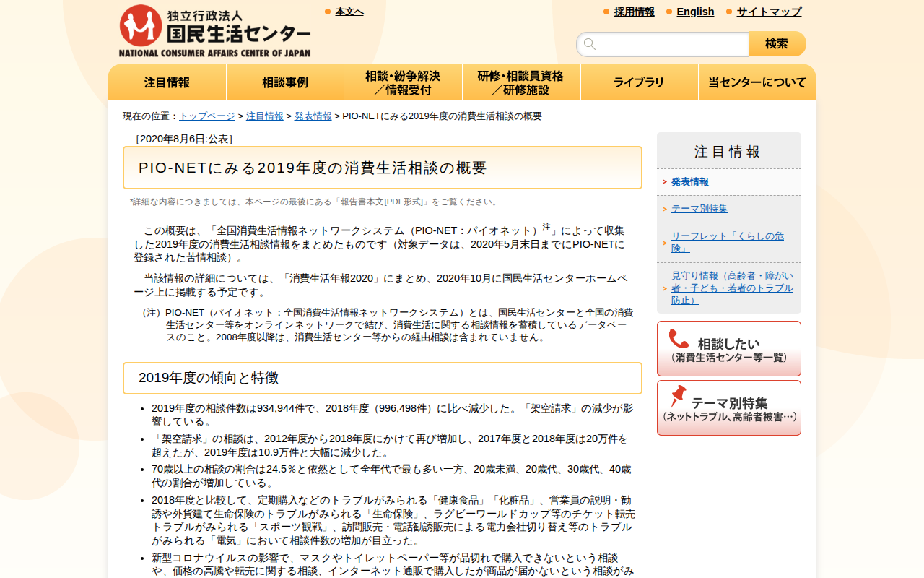The height and width of the screenshot is (578, 924).
Task: Click the magnifier icon in the search box
Action: coord(590,44)
